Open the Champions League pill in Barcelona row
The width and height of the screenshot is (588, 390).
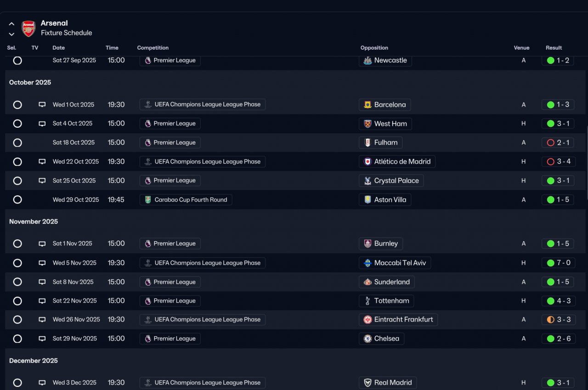click(x=203, y=105)
